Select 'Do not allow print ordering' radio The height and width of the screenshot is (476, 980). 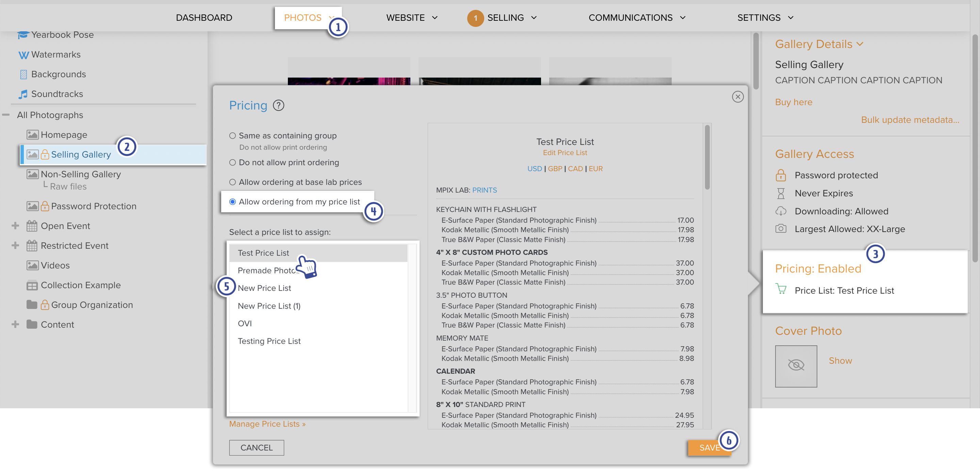point(232,163)
